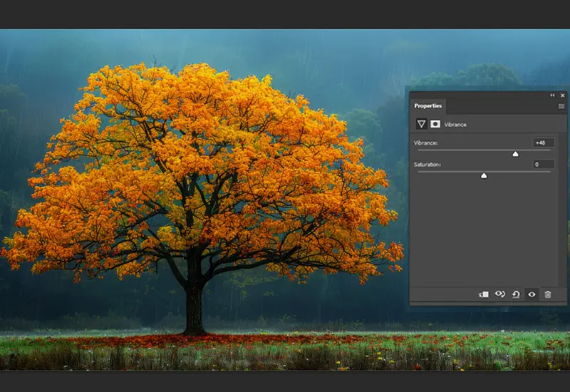The height and width of the screenshot is (392, 570).
Task: Close the Properties panel
Action: point(561,95)
